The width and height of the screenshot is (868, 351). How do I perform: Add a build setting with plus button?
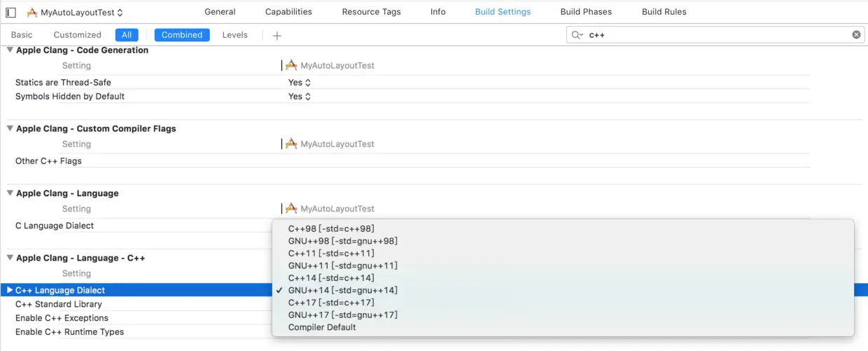[x=277, y=35]
